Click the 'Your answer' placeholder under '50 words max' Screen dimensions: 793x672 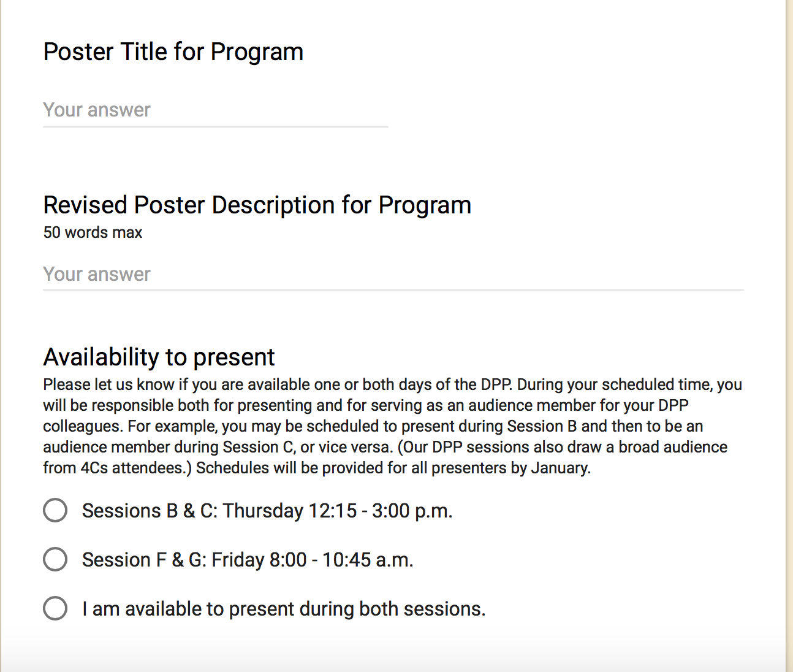click(97, 275)
